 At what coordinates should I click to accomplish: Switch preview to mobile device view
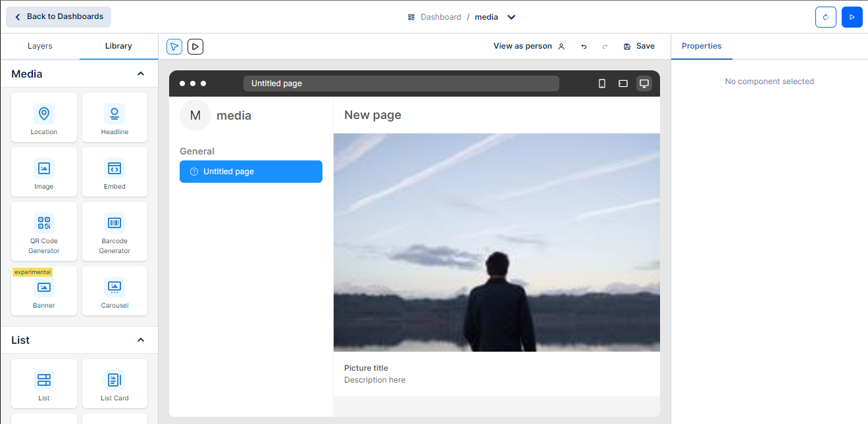pos(601,83)
